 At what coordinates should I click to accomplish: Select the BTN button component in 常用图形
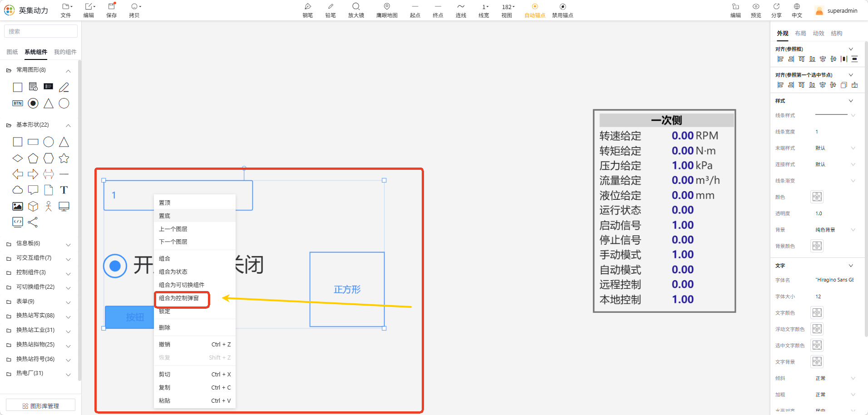[18, 104]
